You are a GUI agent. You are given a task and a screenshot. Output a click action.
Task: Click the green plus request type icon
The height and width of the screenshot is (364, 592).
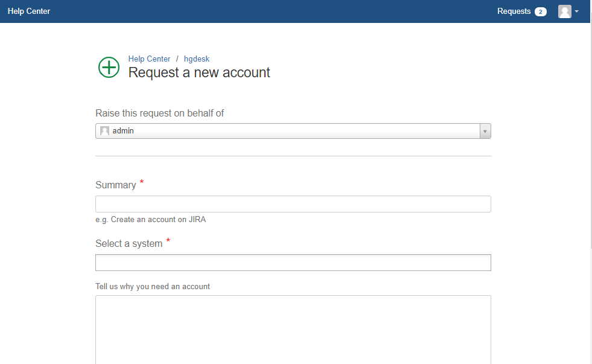[109, 67]
